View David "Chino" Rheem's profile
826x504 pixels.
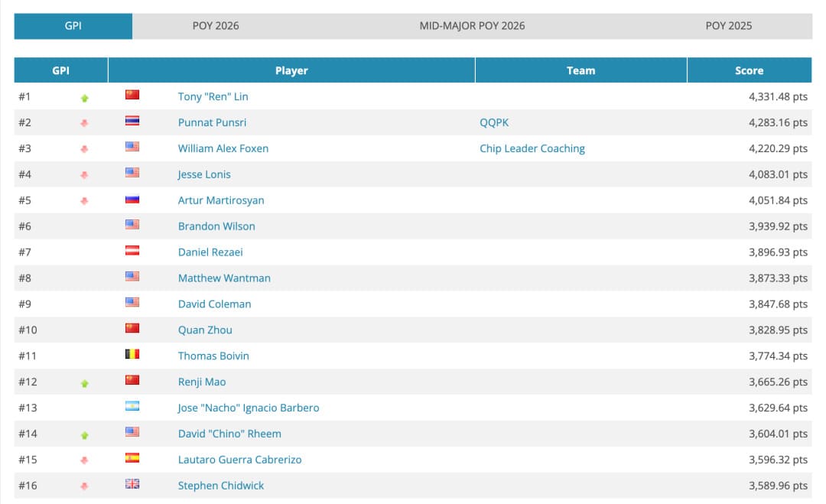[x=229, y=434]
